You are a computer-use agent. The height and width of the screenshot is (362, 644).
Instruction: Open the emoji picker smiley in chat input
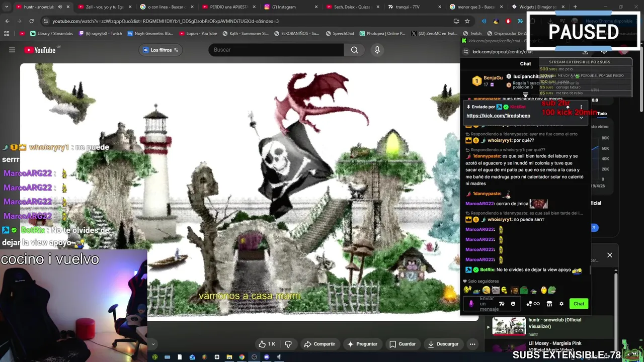pyautogui.click(x=513, y=304)
